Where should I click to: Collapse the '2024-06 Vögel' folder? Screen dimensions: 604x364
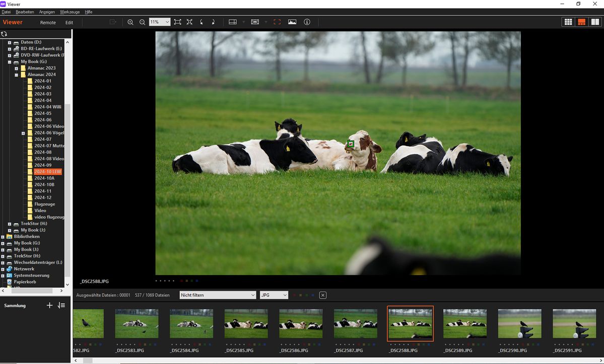(23, 132)
